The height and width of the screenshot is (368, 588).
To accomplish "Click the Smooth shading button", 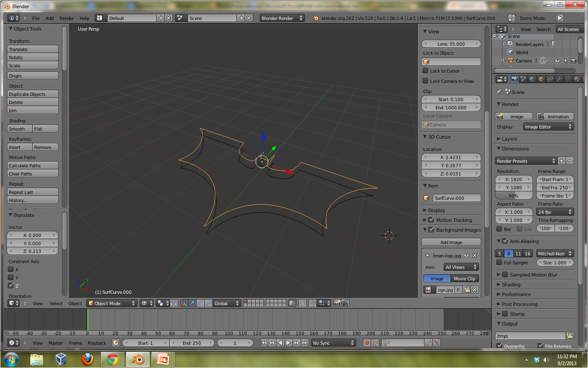I will (x=20, y=129).
